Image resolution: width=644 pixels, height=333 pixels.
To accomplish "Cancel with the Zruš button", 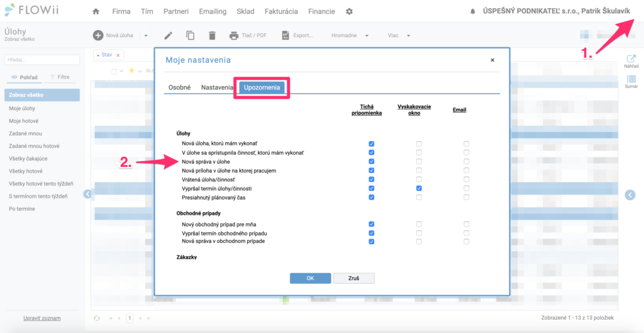I will [x=353, y=278].
